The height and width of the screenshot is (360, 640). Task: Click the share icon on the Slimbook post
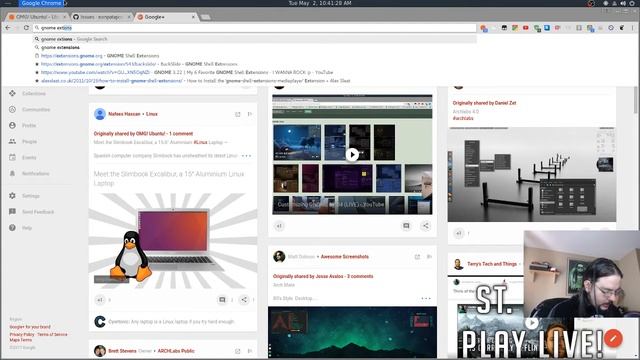pyautogui.click(x=244, y=300)
